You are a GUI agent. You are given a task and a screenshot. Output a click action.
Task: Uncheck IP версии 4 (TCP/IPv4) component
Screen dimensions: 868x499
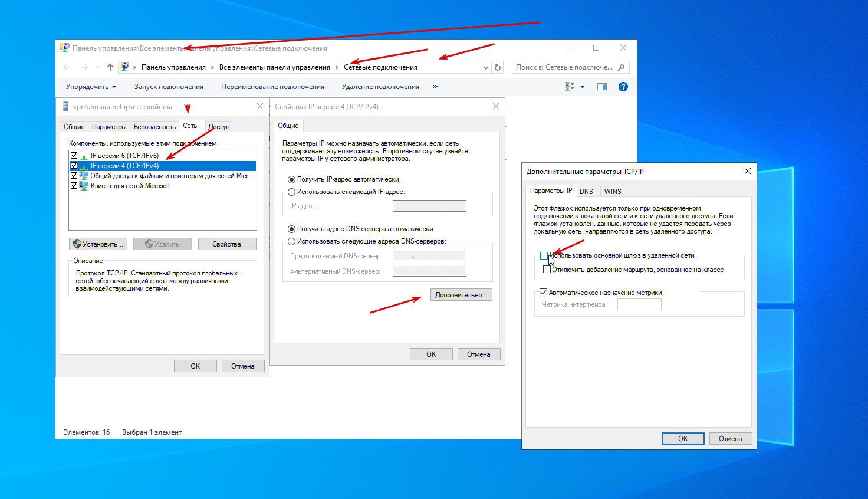[x=74, y=166]
